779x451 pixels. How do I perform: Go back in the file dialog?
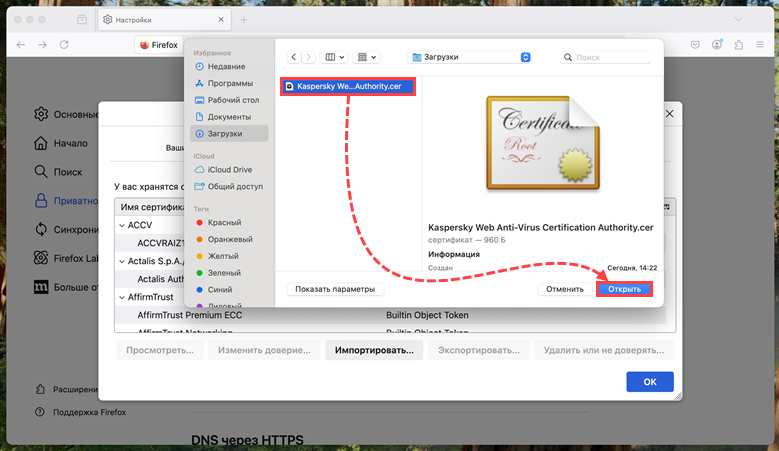point(294,57)
